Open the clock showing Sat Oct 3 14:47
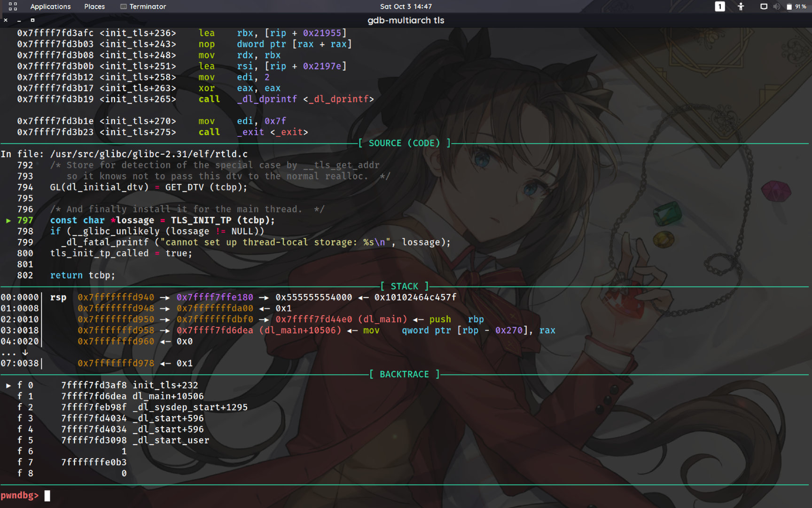This screenshot has height=508, width=812. pyautogui.click(x=406, y=7)
